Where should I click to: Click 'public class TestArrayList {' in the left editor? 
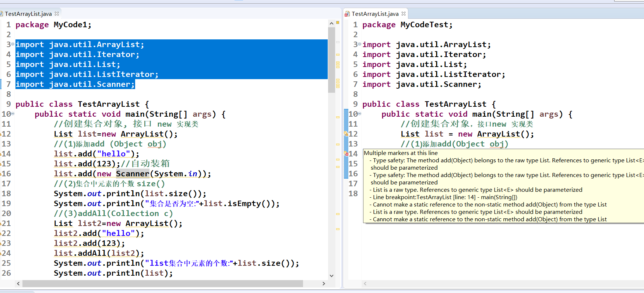pyautogui.click(x=82, y=104)
